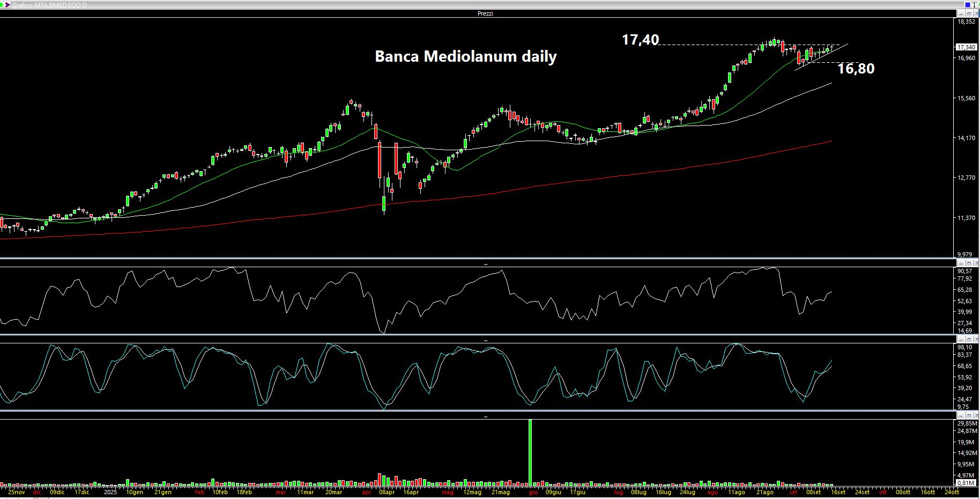This screenshot has height=499, width=980.
Task: Click the 24,47 stochastic scale value
Action: tap(965, 399)
